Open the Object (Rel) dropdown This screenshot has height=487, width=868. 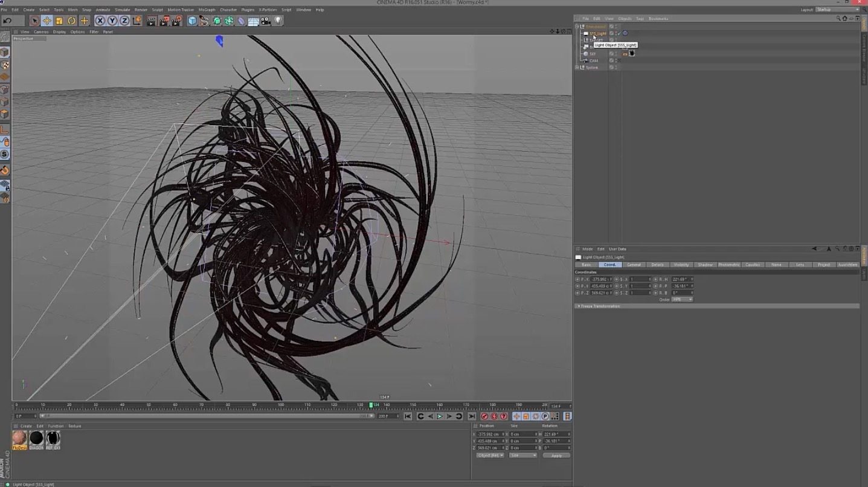tap(490, 456)
